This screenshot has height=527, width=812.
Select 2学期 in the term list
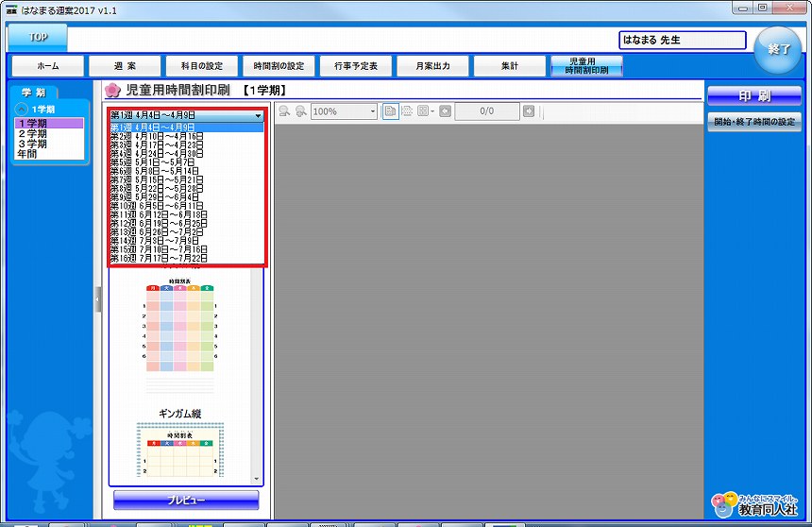click(49, 134)
